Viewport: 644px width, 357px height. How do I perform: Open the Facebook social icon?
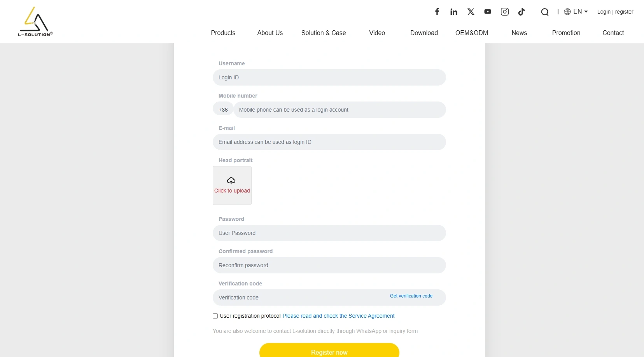tap(437, 12)
